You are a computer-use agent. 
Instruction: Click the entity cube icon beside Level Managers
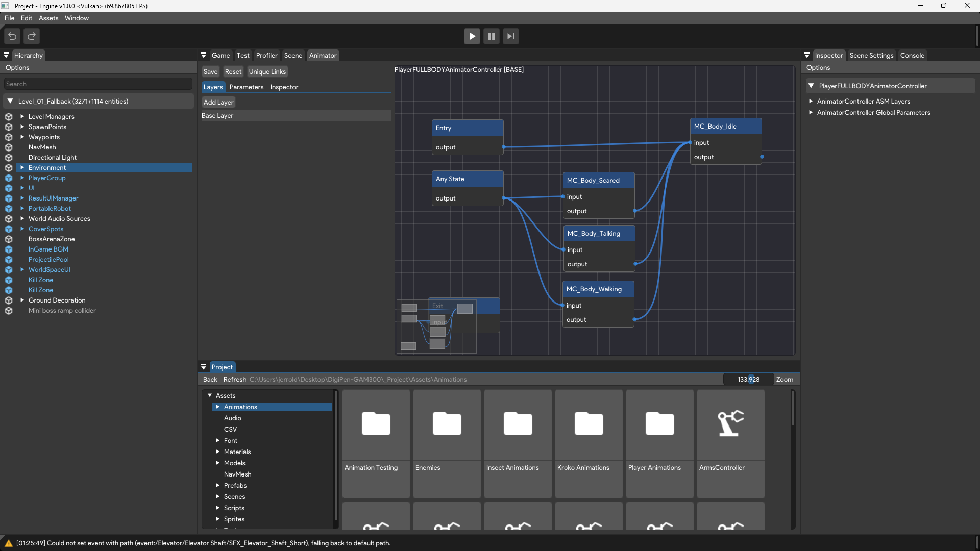[9, 117]
